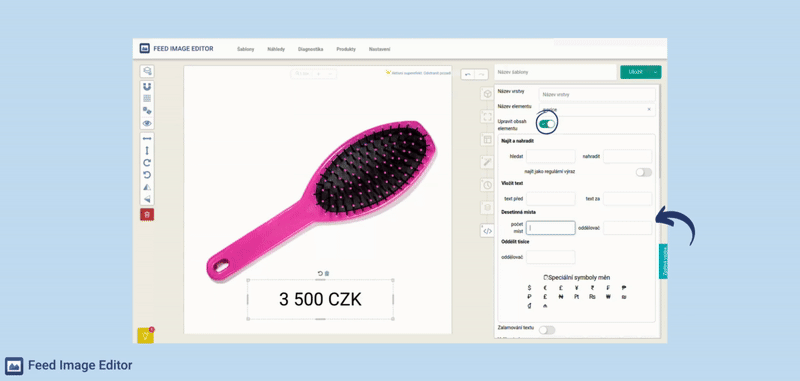Image resolution: width=800 pixels, height=381 pixels.
Task: Stretch element horizontally with the horizontal arrow icon
Action: [x=147, y=139]
